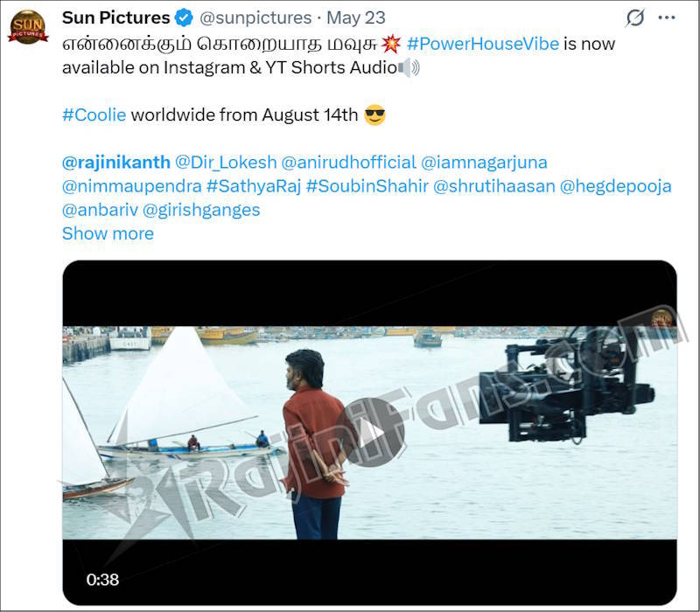
Task: Click the @girishganges mention
Action: [x=201, y=210]
